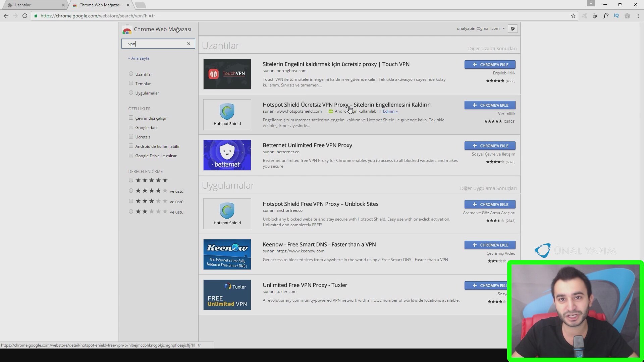Open the Chrome three-dot menu
644x362 pixels.
pyautogui.click(x=638, y=16)
